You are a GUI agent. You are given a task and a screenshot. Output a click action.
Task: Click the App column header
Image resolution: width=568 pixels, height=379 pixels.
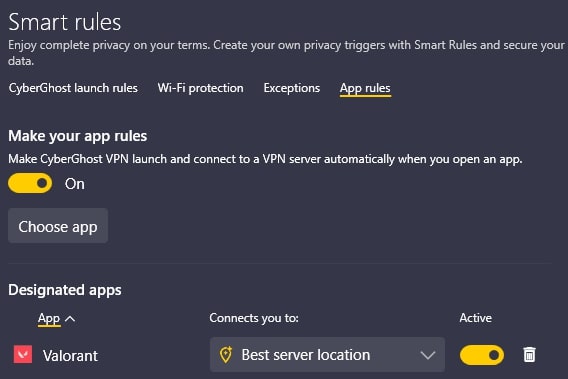pos(49,318)
